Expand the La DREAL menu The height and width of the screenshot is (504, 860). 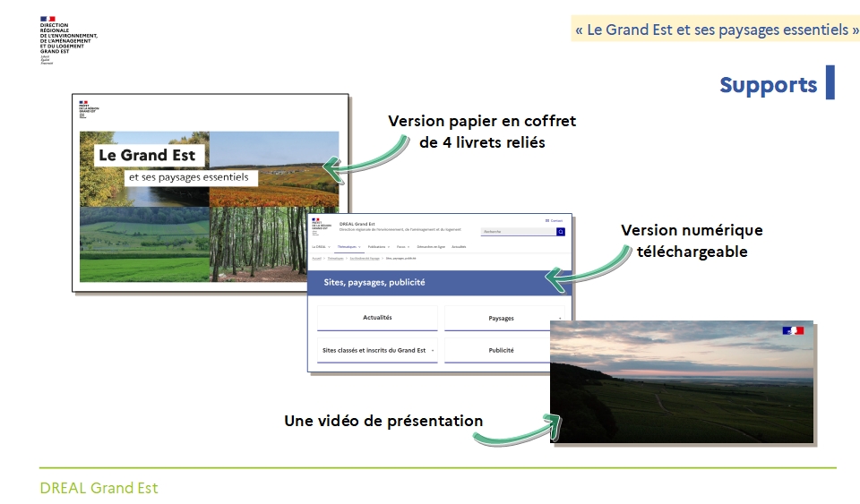(321, 245)
